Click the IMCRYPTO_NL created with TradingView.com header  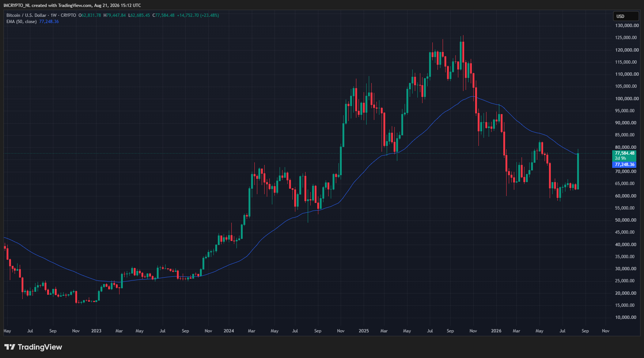[72, 5]
